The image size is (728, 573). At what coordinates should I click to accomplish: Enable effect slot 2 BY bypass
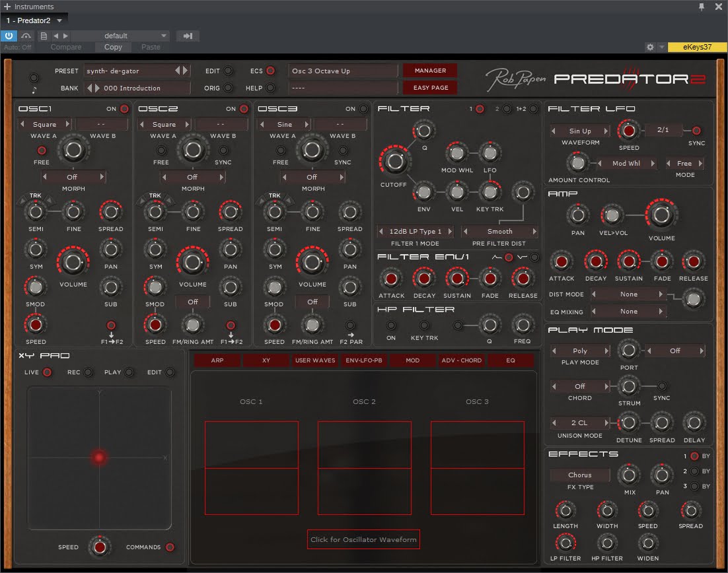pyautogui.click(x=694, y=471)
